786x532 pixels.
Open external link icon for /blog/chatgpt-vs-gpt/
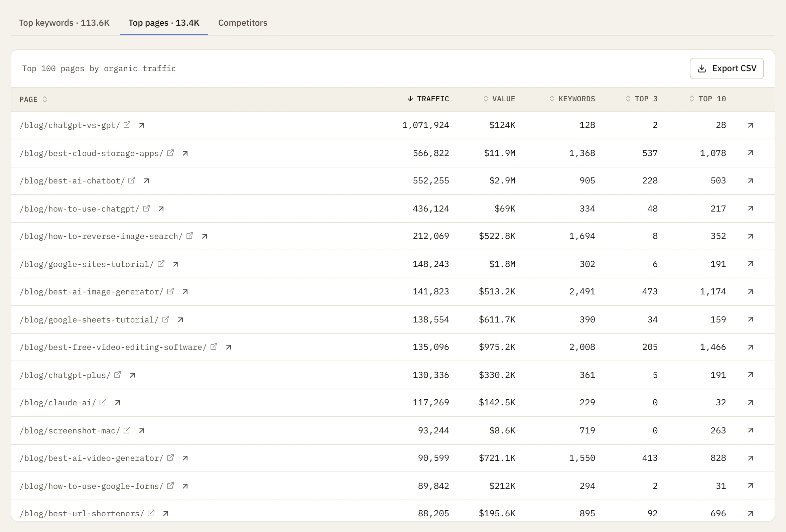click(127, 125)
